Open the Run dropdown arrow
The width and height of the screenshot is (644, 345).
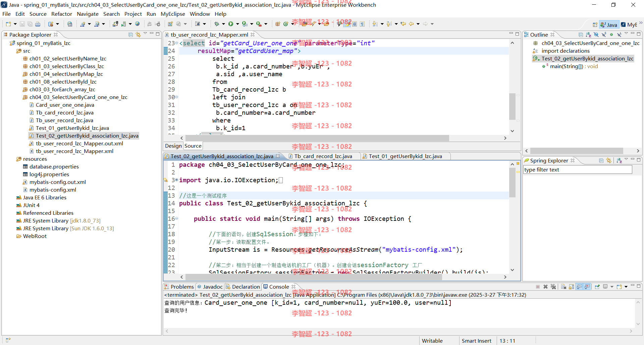coord(237,24)
